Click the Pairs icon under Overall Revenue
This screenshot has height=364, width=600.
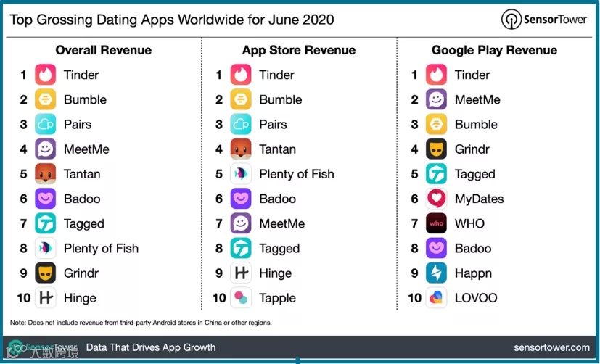point(46,124)
